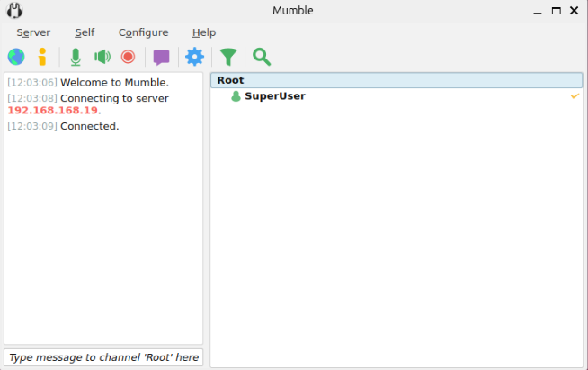Open settings using the blue gear icon

tap(194, 57)
